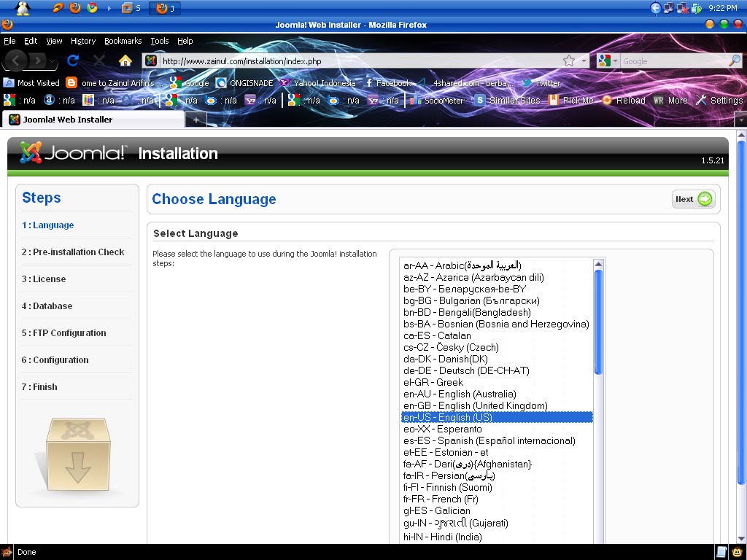Select az-AZ - Azərica language
The image size is (747, 560).
coord(497,277)
